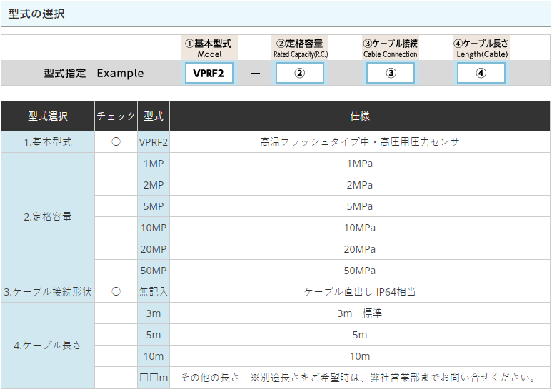Pick the 10m cable length cell
The width and height of the screenshot is (557, 392).
click(154, 356)
